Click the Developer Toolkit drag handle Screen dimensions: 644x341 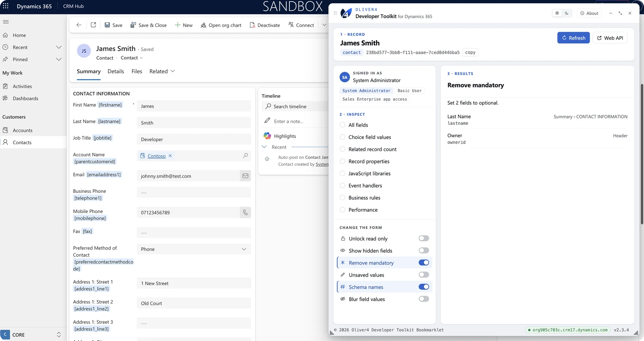pyautogui.click(x=335, y=13)
